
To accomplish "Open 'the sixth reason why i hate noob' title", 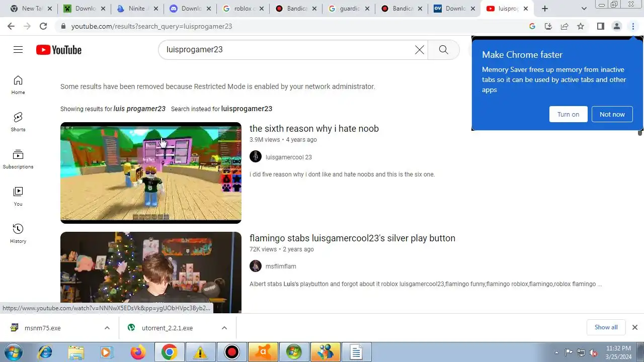I will 314,129.
